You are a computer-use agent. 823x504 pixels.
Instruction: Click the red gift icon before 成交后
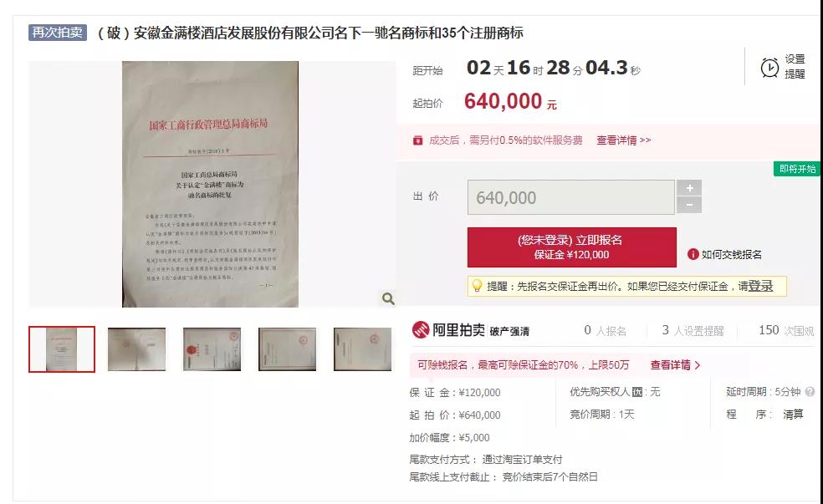418,140
